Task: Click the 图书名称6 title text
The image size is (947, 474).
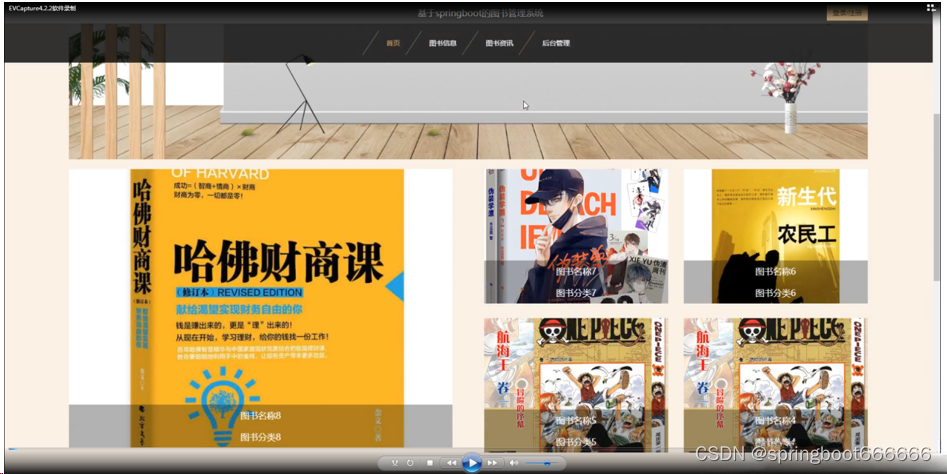Action: click(x=775, y=272)
